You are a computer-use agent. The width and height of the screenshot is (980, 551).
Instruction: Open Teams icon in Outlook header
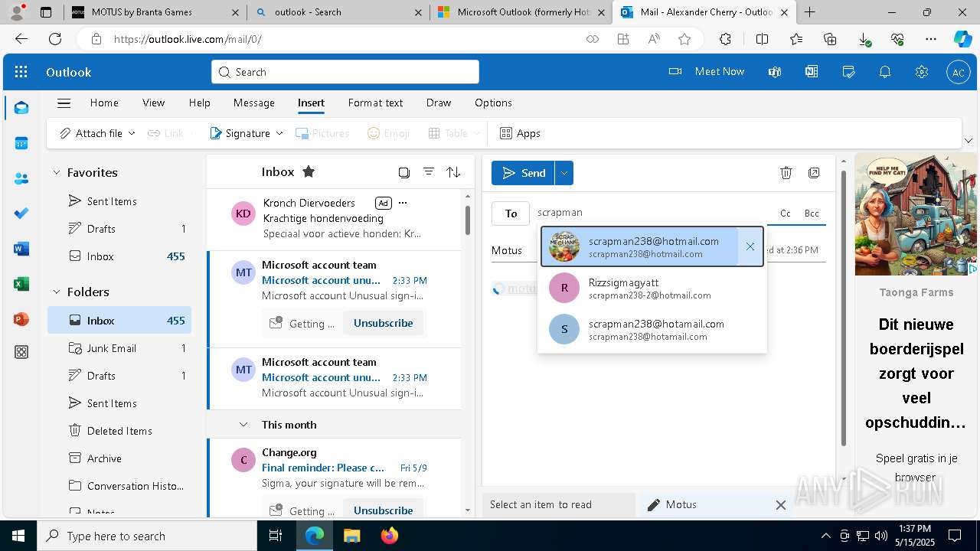click(775, 72)
